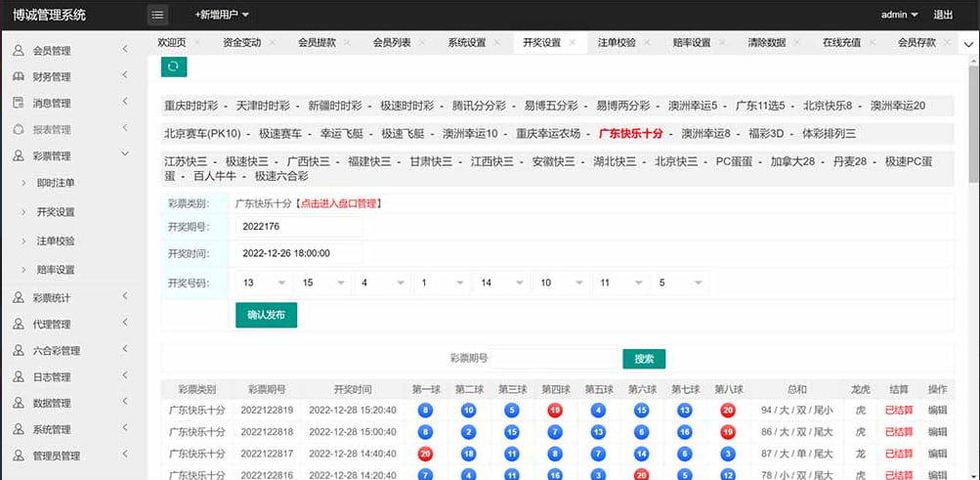This screenshot has width=980, height=480.
Task: Open the first number dropdown showing 13
Action: pyautogui.click(x=263, y=283)
